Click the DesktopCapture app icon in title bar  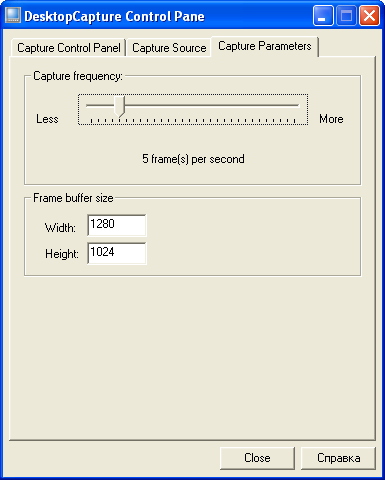pos(13,15)
